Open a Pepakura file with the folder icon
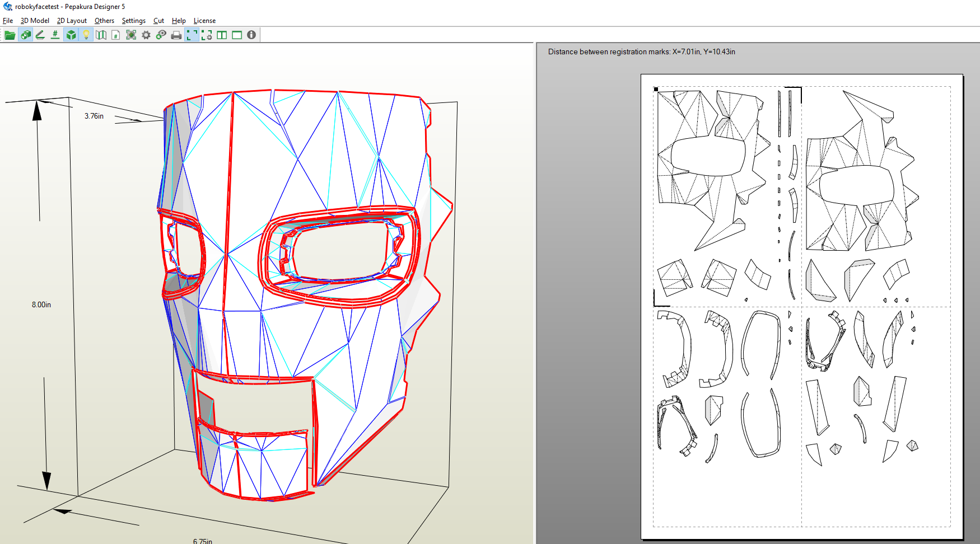 pos(10,34)
